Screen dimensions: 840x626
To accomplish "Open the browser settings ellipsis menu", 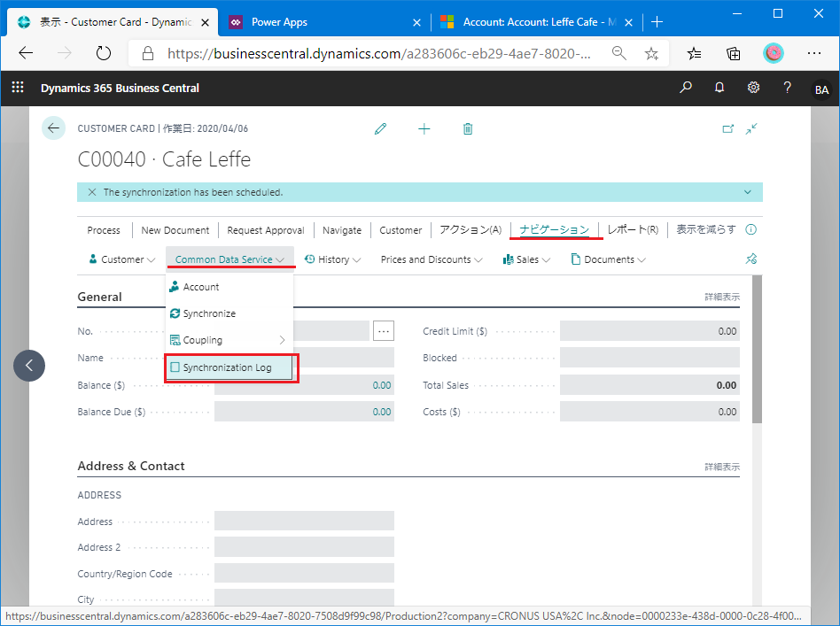I will 814,53.
